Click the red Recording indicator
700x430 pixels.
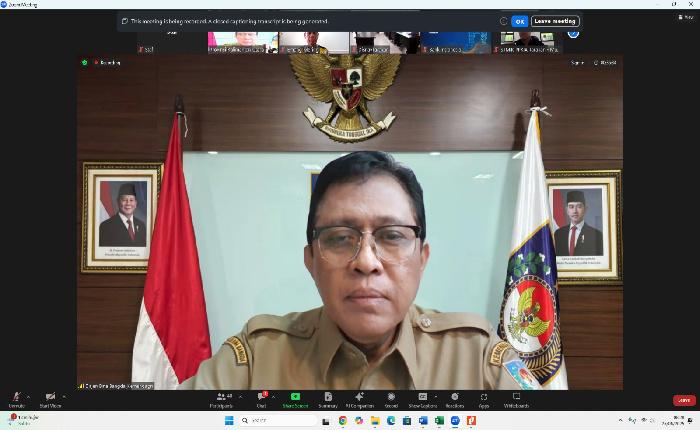point(107,63)
